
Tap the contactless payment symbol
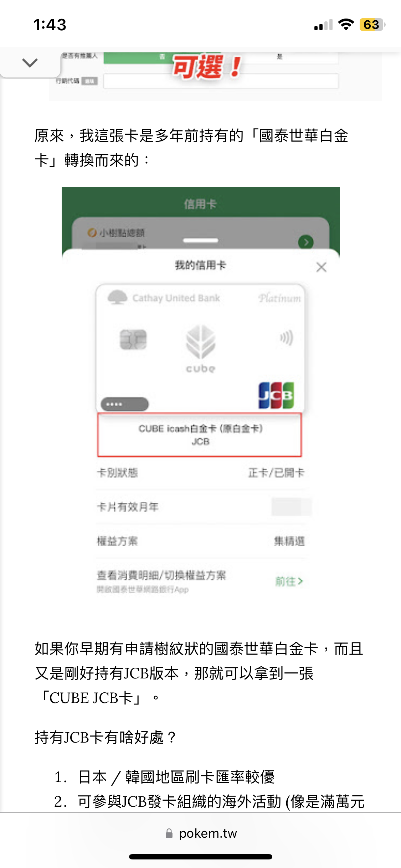(x=287, y=337)
